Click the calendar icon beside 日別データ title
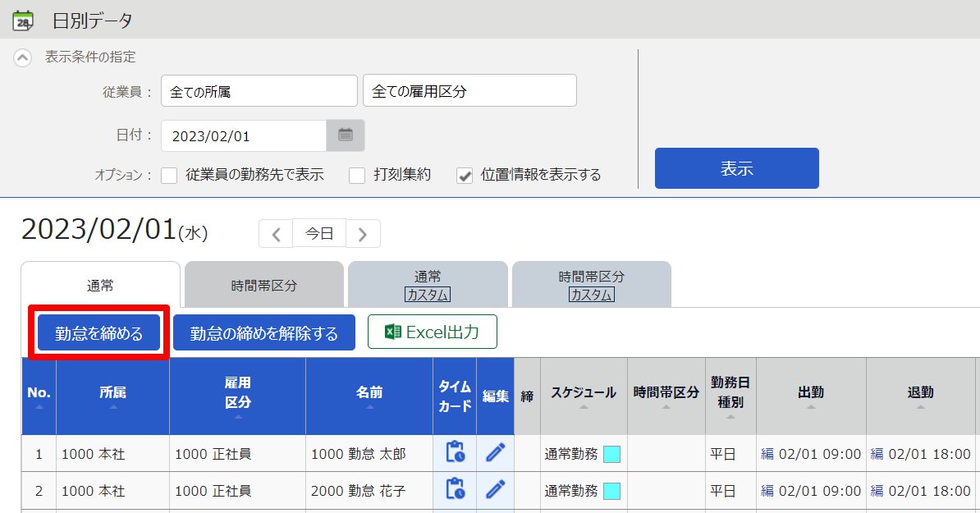Screen dimensions: 980x513 pyautogui.click(x=23, y=21)
